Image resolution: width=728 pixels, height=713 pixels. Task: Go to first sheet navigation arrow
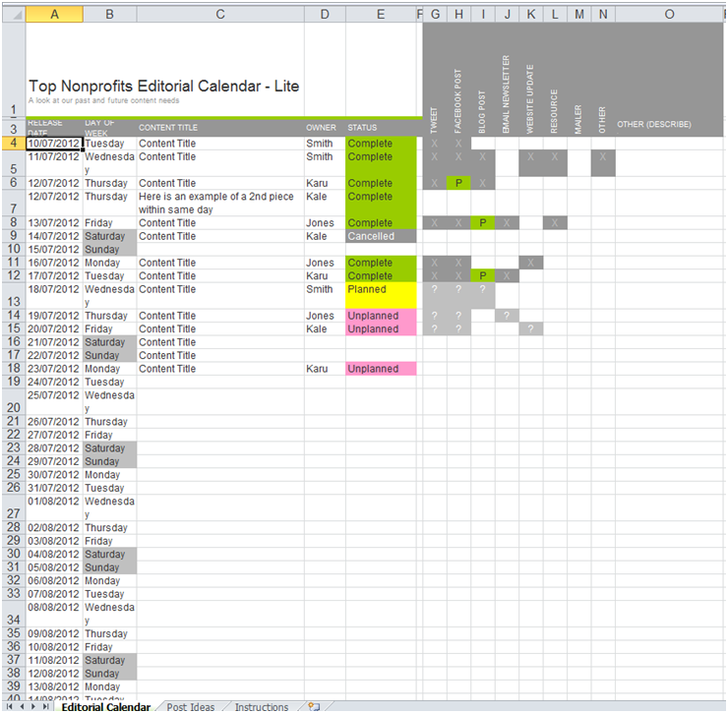pos(9,706)
